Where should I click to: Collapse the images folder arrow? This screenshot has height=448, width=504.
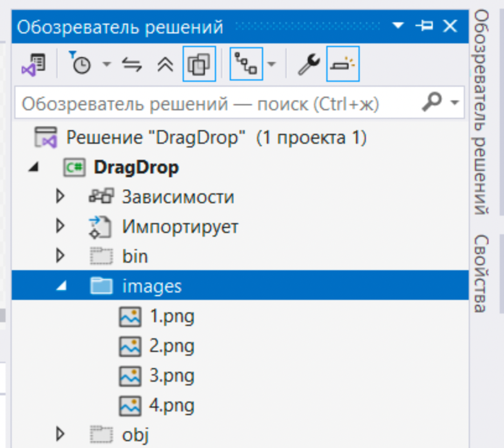(x=60, y=286)
